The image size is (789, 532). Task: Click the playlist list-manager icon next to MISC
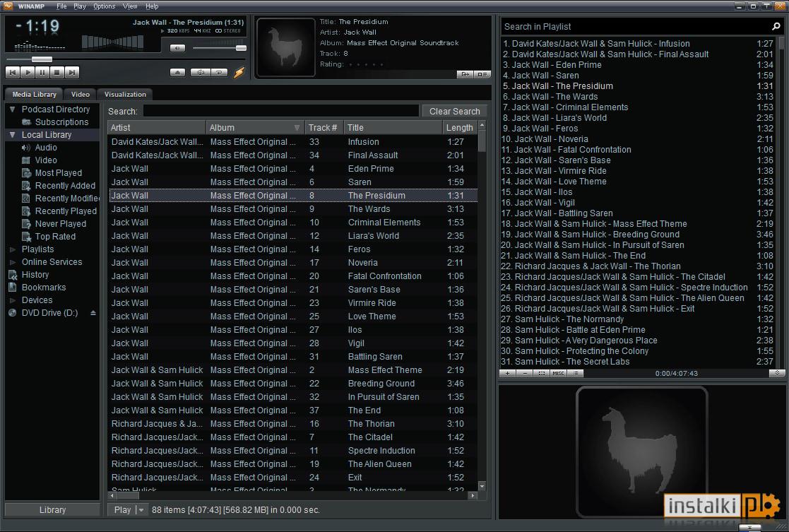click(576, 373)
